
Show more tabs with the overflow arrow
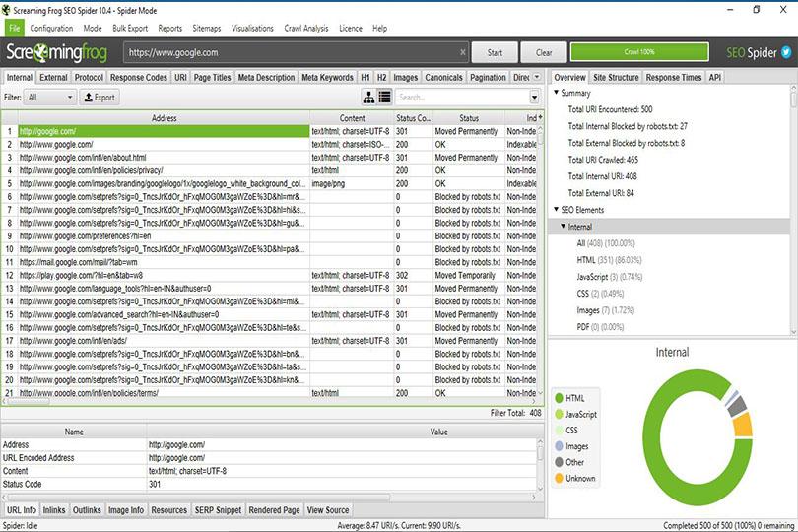537,77
